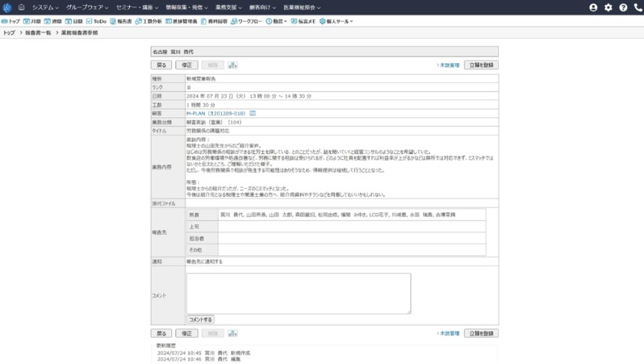Open the 報告書 reports page
The width and height of the screenshot is (644, 364).
(121, 21)
